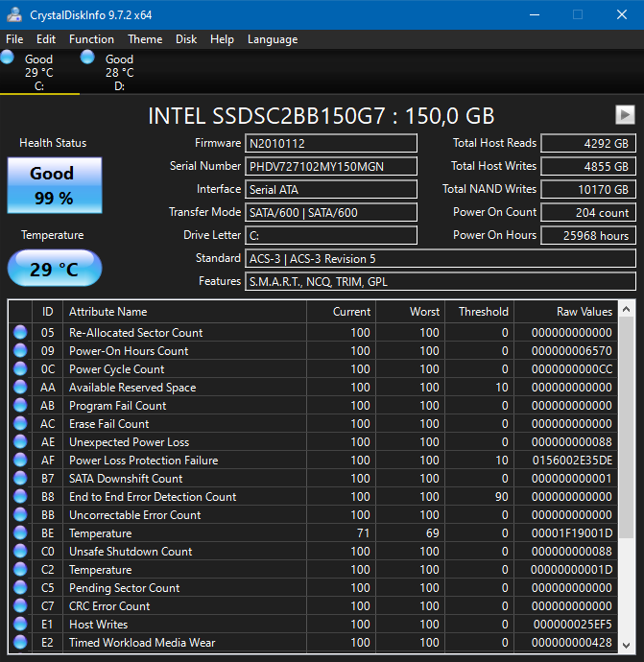Click the disk model title INTEL SSDSC2BB150G7
The width and height of the screenshot is (644, 662).
coord(267,116)
